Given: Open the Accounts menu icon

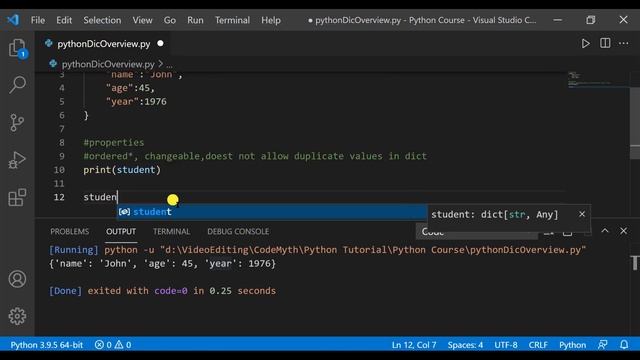Looking at the screenshot, I should (x=17, y=279).
